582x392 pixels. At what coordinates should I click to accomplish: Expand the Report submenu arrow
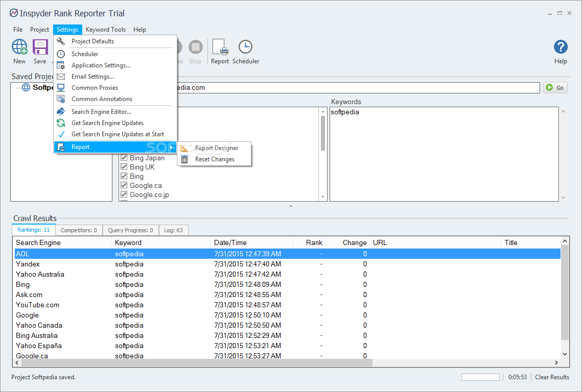[171, 147]
